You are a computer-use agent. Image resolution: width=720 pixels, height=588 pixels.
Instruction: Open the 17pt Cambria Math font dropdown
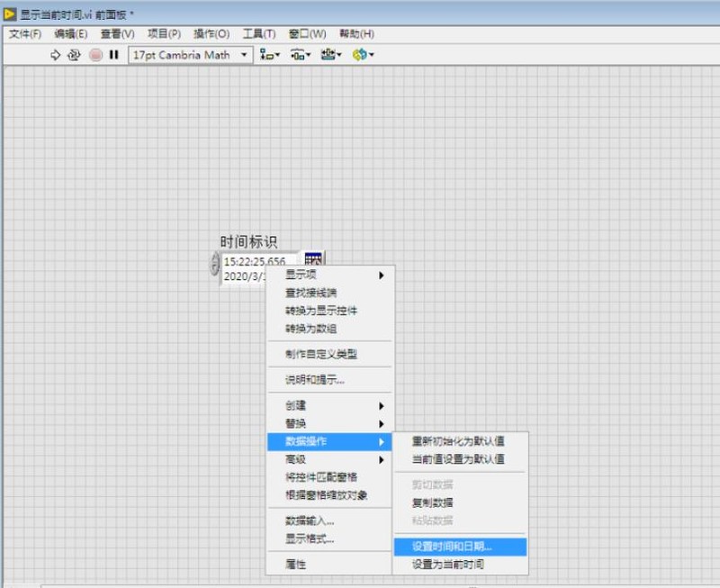[190, 55]
